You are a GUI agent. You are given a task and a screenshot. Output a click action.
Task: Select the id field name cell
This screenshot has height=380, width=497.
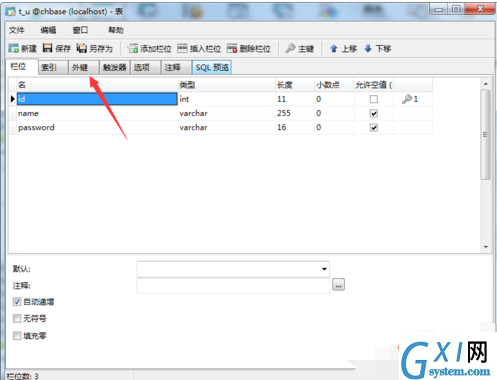pyautogui.click(x=97, y=99)
